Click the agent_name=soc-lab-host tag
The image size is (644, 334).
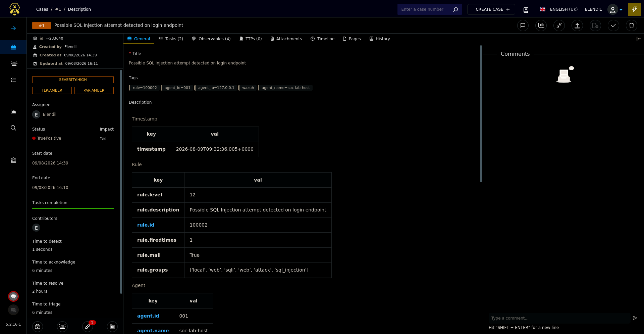(285, 88)
